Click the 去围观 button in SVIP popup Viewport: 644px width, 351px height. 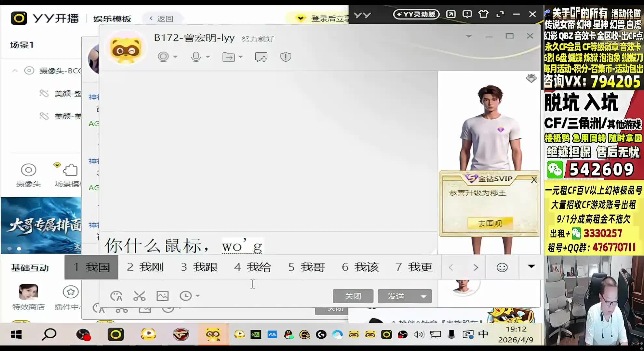pos(490,224)
